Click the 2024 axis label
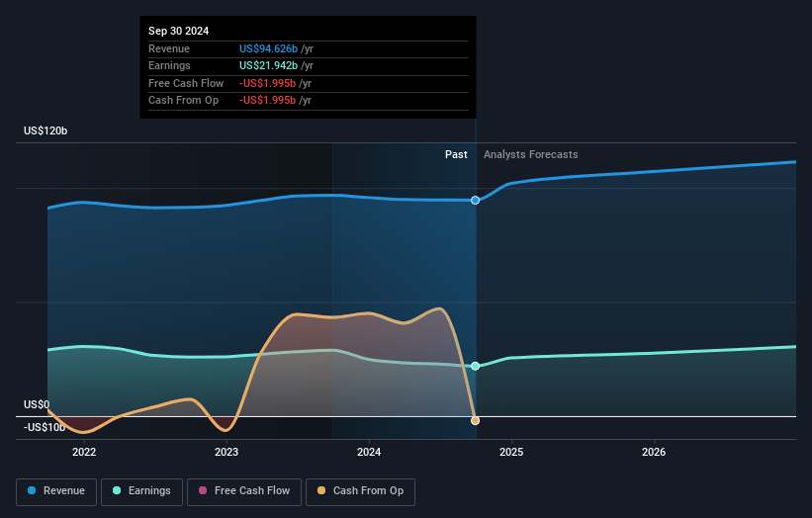The width and height of the screenshot is (812, 518). tap(369, 452)
